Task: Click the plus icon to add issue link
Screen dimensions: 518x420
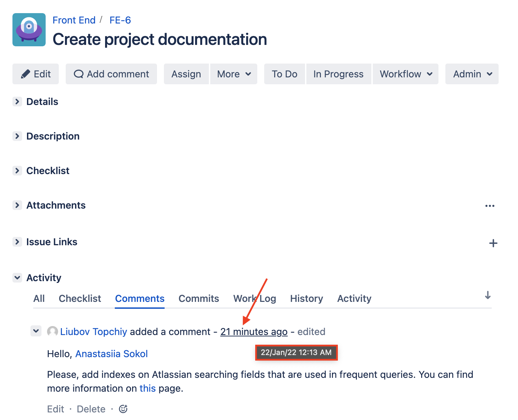Action: coord(493,243)
